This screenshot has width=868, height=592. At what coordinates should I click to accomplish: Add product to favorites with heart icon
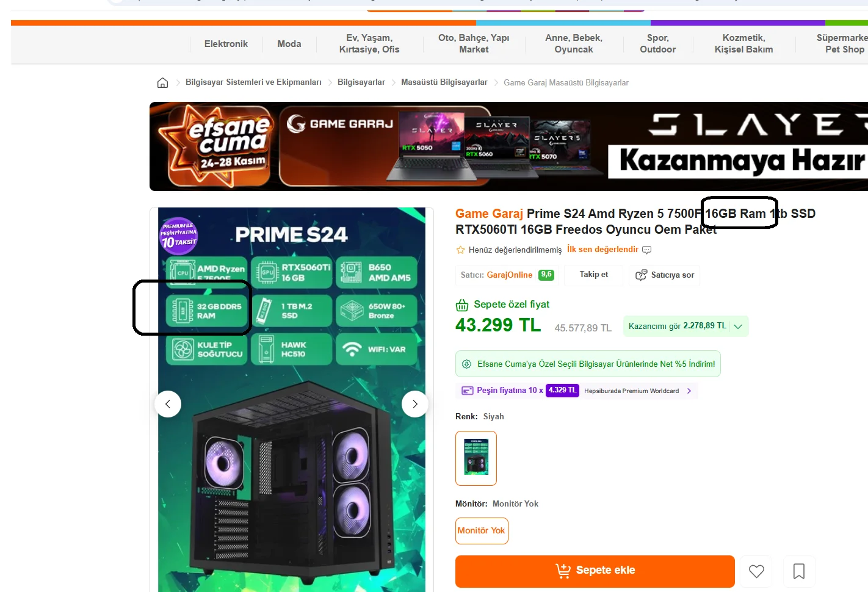(x=756, y=571)
